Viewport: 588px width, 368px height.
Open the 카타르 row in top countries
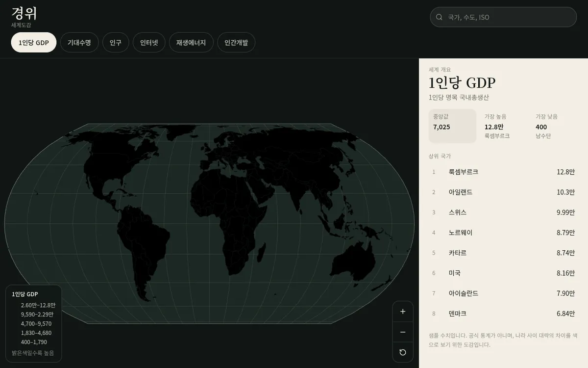click(x=503, y=253)
